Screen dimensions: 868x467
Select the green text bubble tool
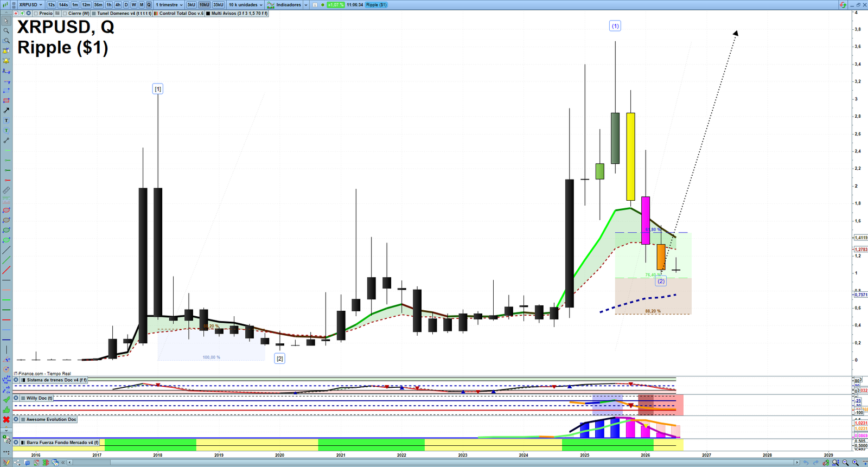[x=6, y=130]
